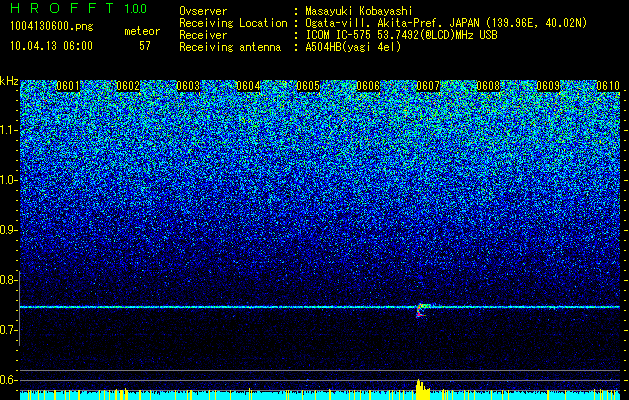Click the 'Receiving antenna' field label
This screenshot has width=629, height=400.
point(230,47)
